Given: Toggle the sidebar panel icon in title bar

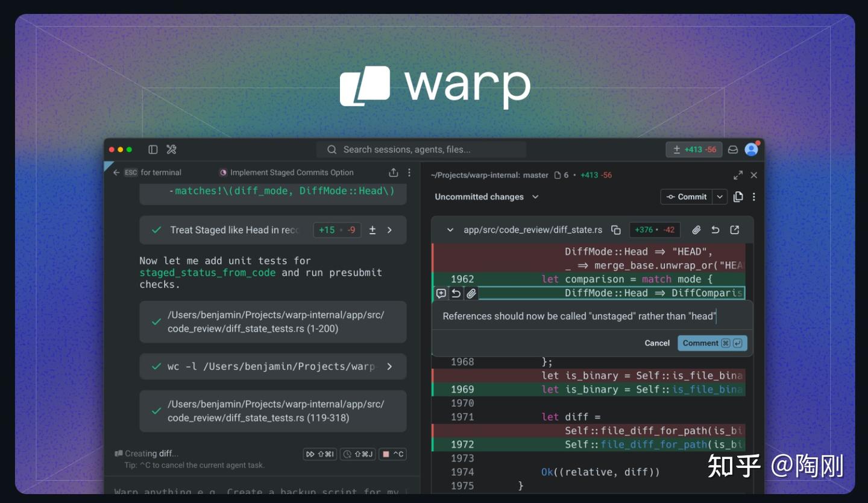Looking at the screenshot, I should (x=153, y=150).
